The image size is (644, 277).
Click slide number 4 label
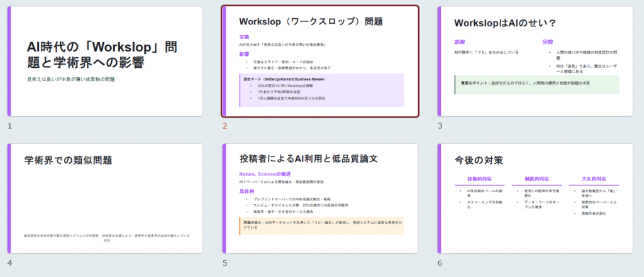click(x=9, y=263)
